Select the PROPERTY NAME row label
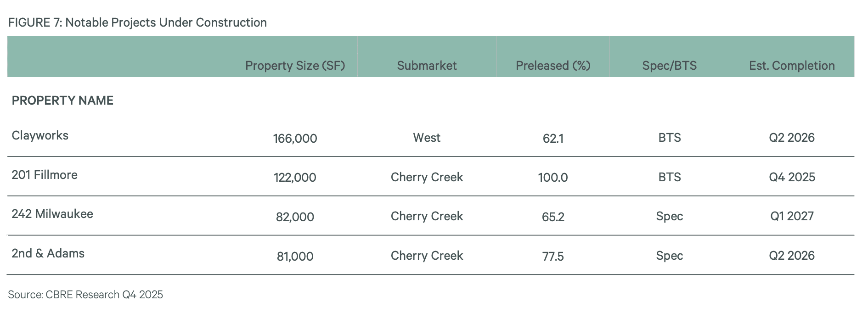 coord(62,101)
